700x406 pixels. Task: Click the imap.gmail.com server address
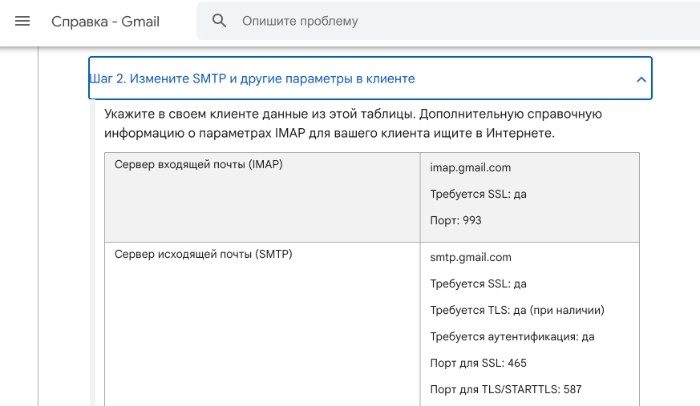pos(470,168)
